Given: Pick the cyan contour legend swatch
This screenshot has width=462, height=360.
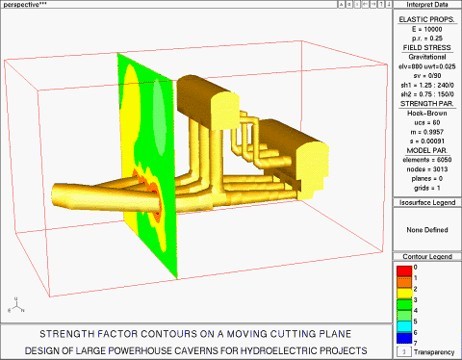Looking at the screenshot, I should tap(404, 326).
